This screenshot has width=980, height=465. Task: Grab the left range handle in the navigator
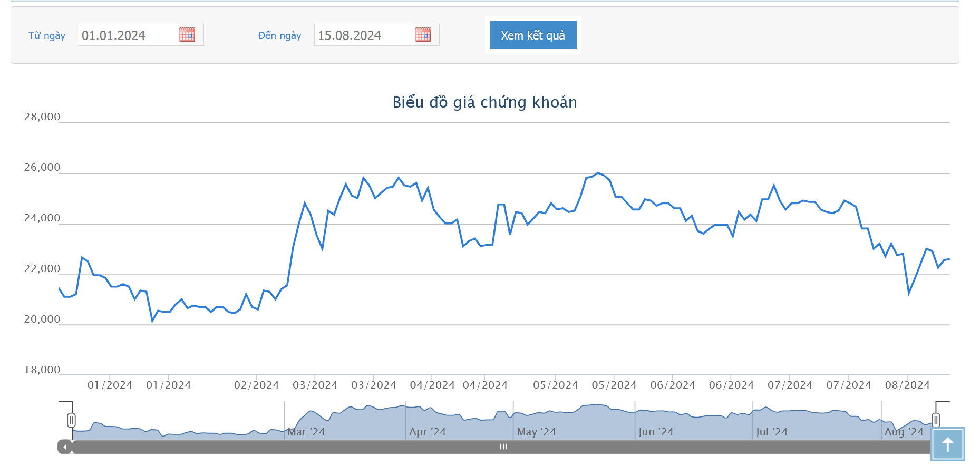pos(71,420)
